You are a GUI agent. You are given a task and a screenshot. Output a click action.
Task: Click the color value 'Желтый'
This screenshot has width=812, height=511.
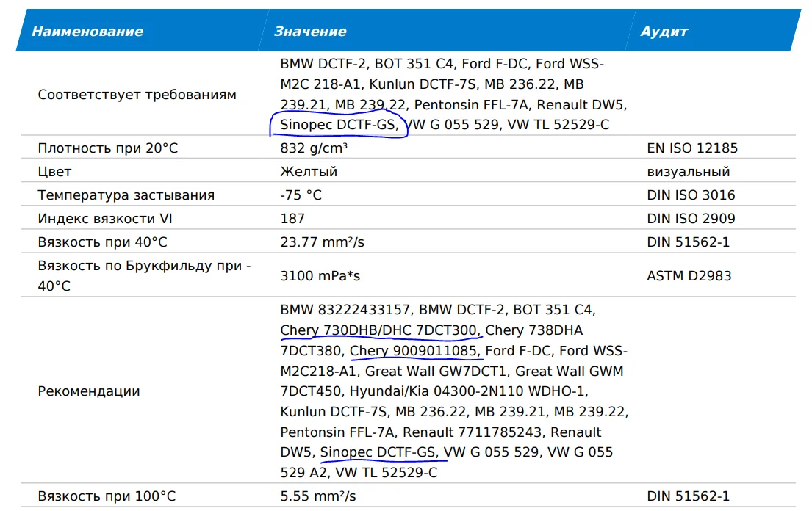pyautogui.click(x=309, y=172)
